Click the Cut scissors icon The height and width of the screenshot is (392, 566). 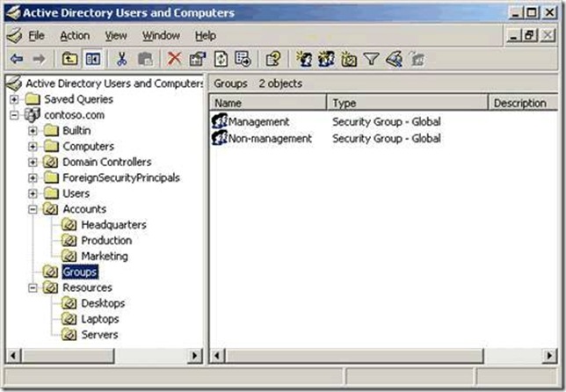tap(122, 59)
